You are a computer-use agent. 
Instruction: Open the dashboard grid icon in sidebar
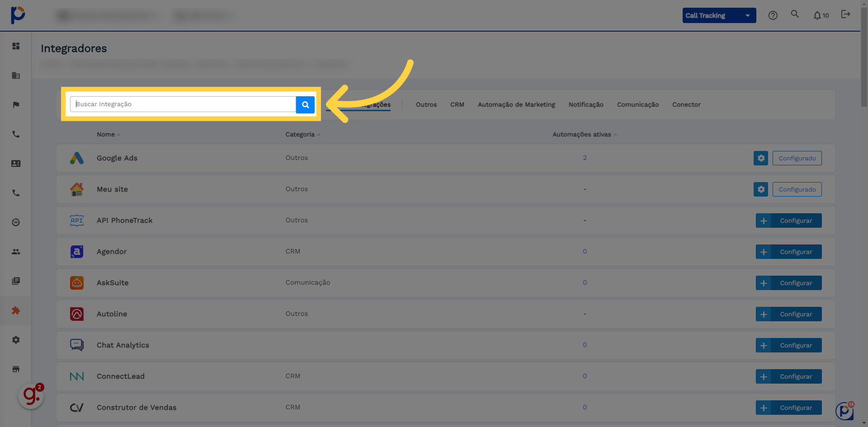point(16,46)
